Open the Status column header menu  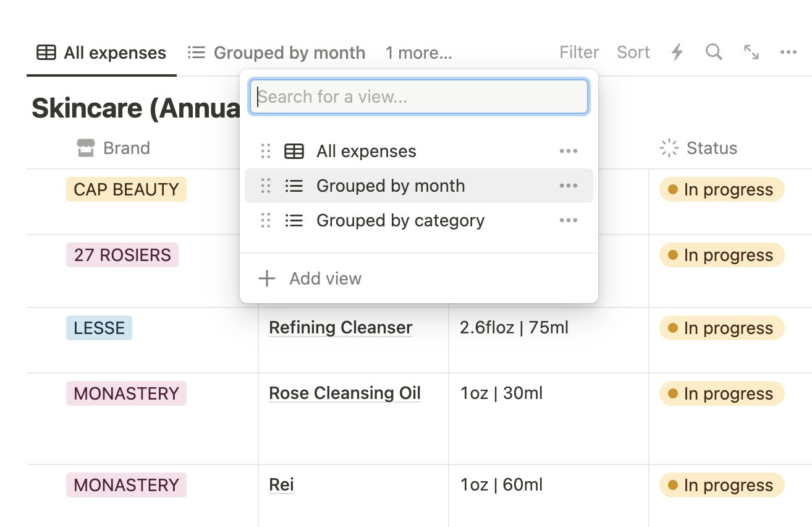coord(711,148)
